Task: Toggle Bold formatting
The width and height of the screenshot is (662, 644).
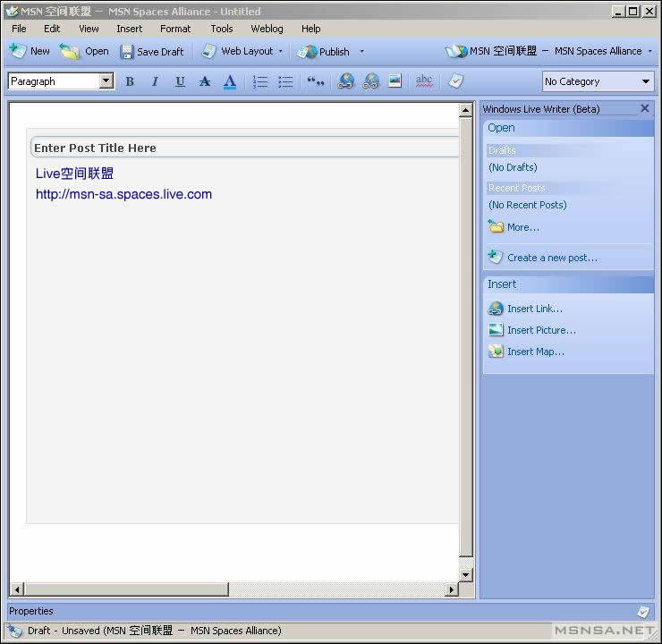Action: click(x=130, y=81)
